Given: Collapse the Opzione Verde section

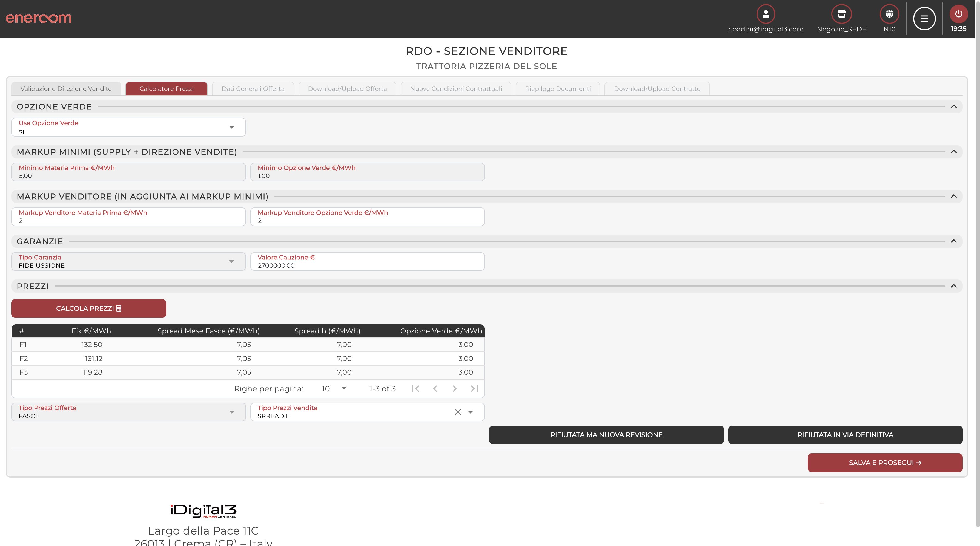Looking at the screenshot, I should 953,106.
